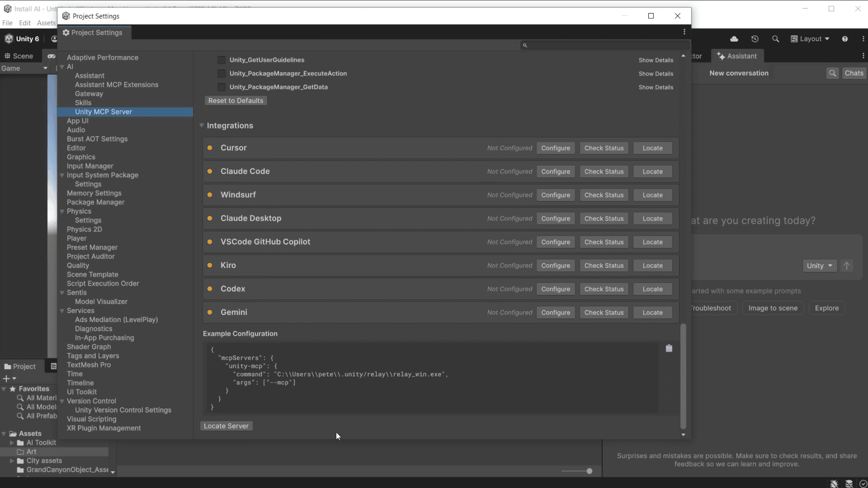
Task: Copy example configuration via clipboard icon
Action: [x=669, y=348]
